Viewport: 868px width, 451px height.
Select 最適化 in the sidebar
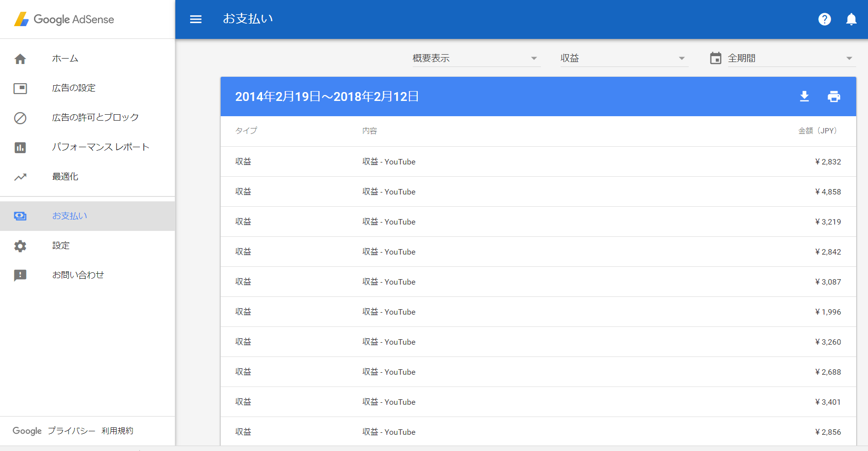click(65, 177)
